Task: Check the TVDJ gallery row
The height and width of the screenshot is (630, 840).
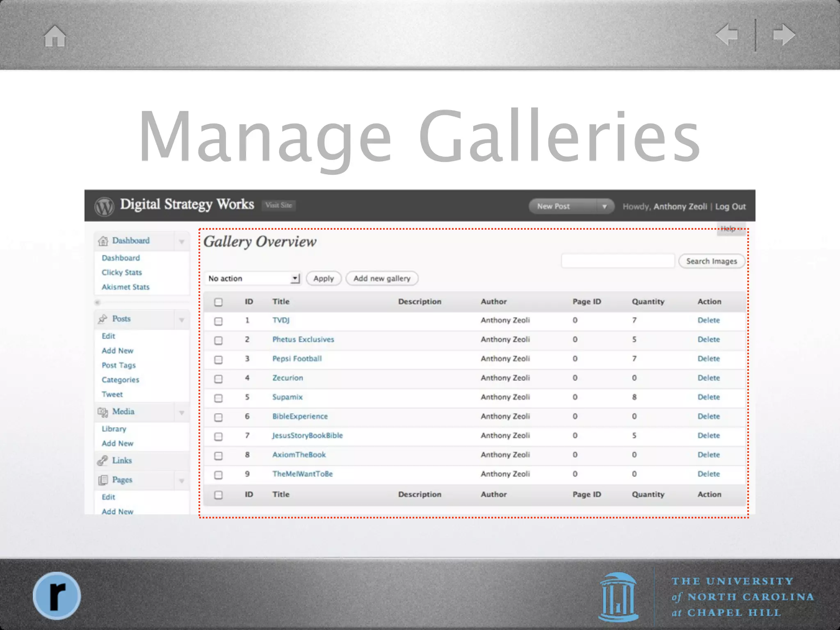Action: tap(218, 321)
